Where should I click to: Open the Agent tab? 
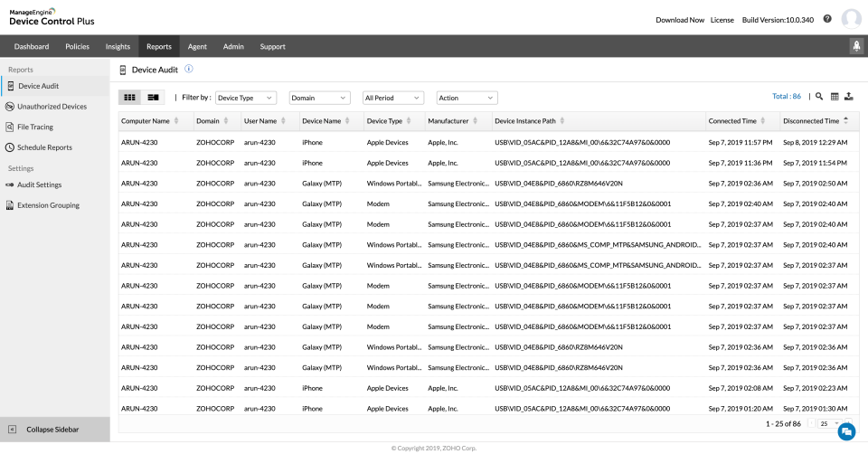tap(197, 46)
